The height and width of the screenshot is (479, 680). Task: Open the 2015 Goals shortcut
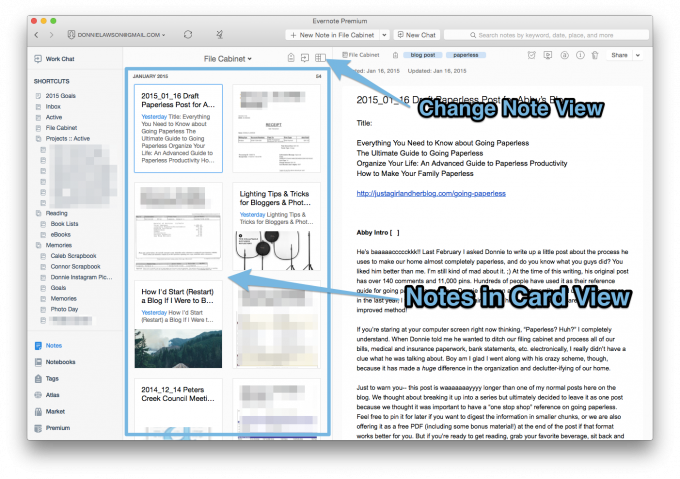pos(56,96)
